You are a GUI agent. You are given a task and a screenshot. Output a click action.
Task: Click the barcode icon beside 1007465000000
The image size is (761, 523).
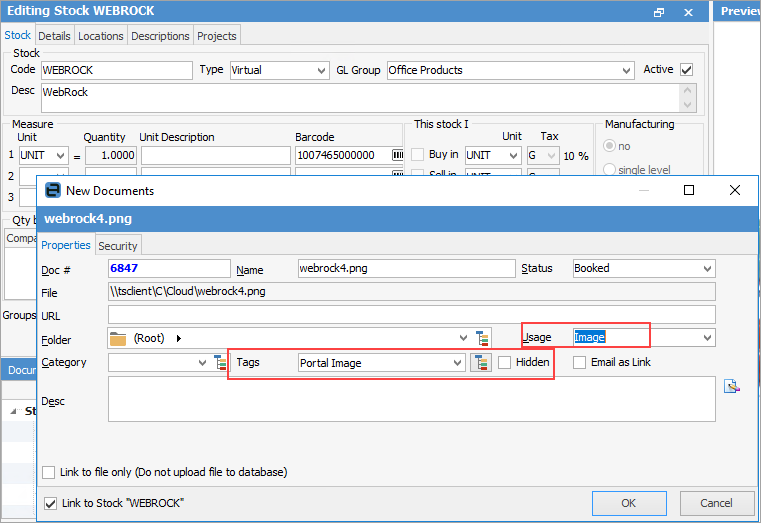point(397,156)
